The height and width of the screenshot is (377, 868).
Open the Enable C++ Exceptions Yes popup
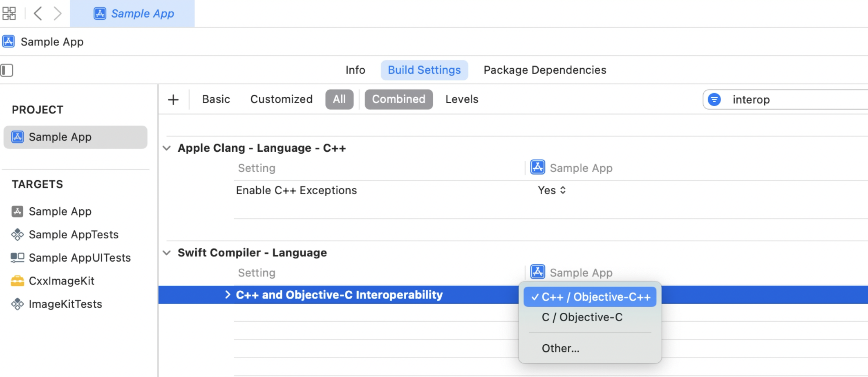[x=552, y=190]
